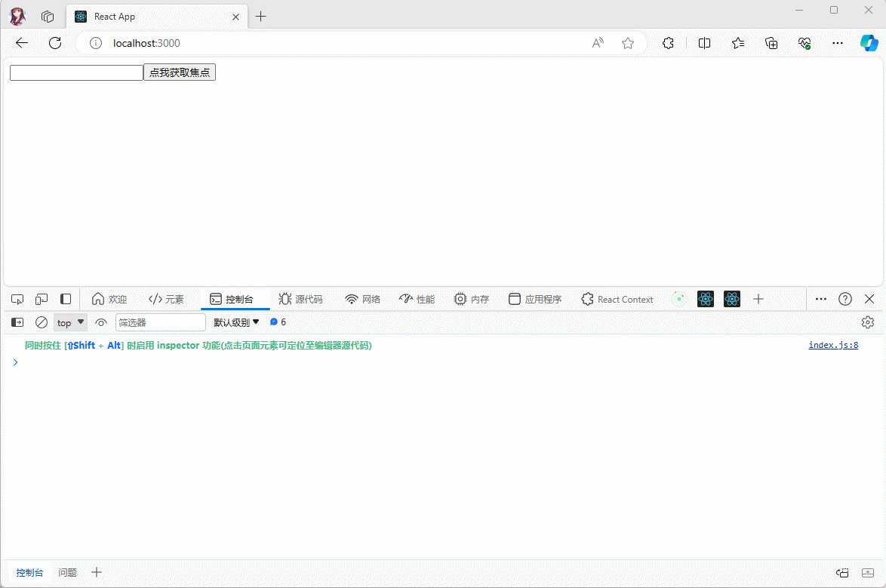Toggle the live expression eye icon

click(101, 322)
